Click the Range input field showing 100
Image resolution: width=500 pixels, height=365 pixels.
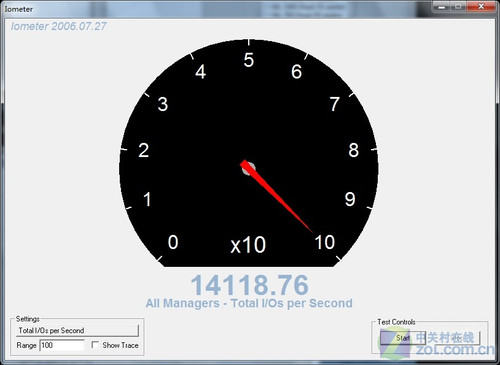point(62,345)
